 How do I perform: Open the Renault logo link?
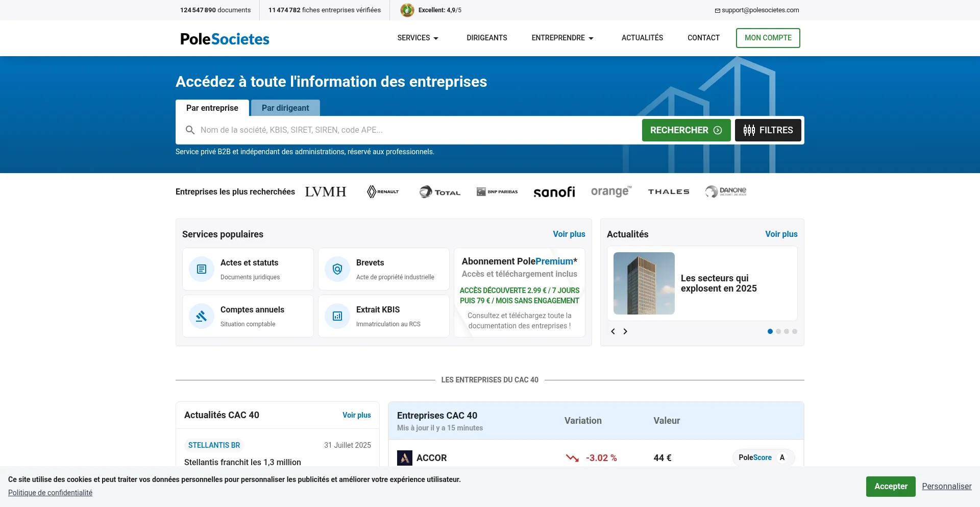pyautogui.click(x=383, y=192)
